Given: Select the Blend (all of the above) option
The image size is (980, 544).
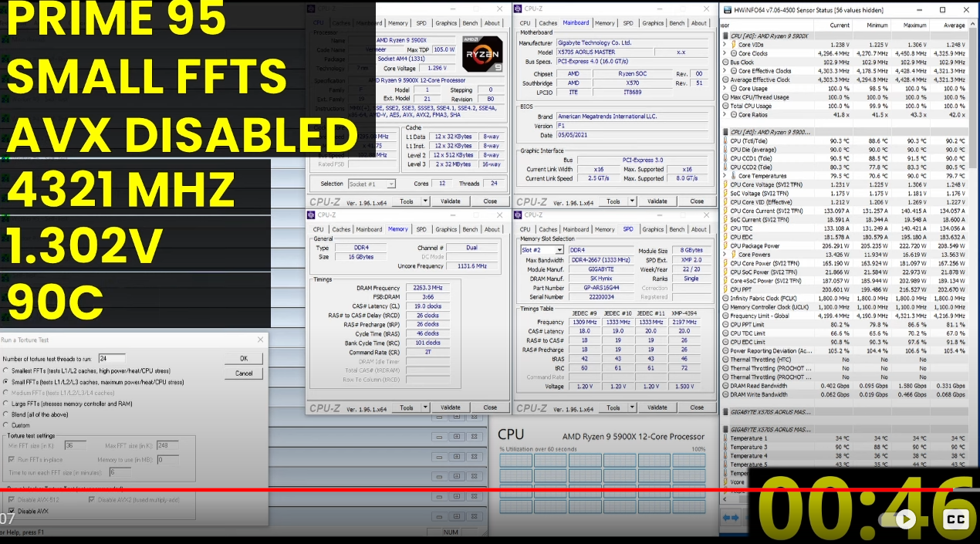Looking at the screenshot, I should [6, 414].
